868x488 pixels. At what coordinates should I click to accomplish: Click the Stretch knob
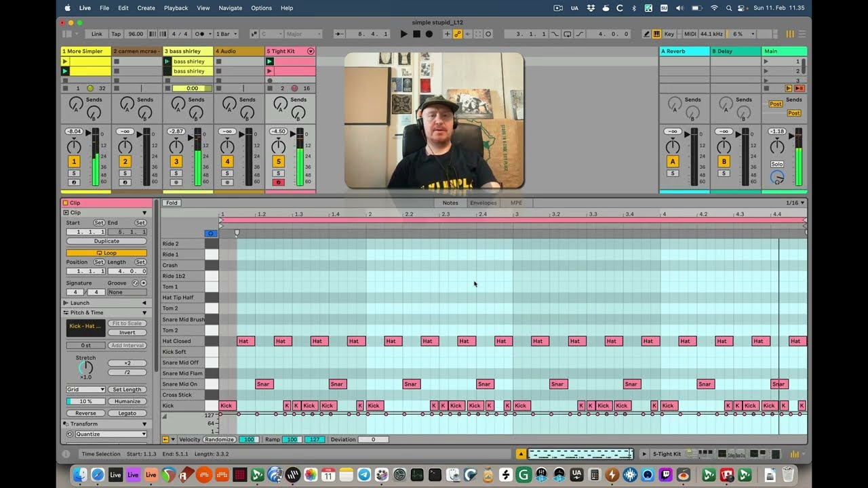point(85,368)
